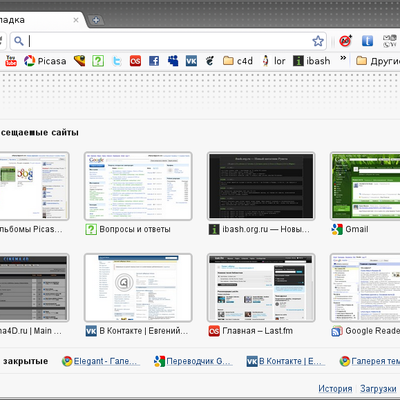Open the c4d bookmarks folder
The width and height of the screenshot is (400, 400).
(238, 61)
